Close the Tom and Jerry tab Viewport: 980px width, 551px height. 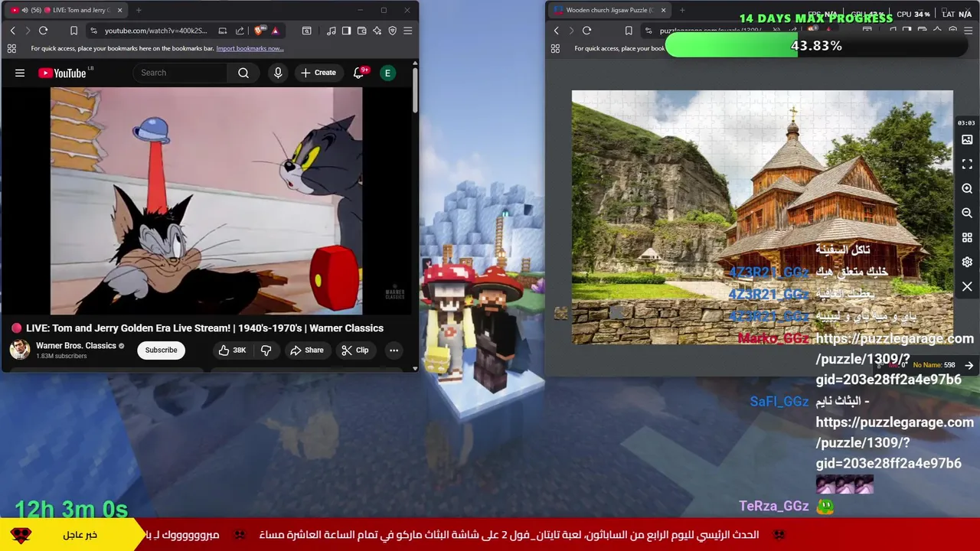point(118,10)
